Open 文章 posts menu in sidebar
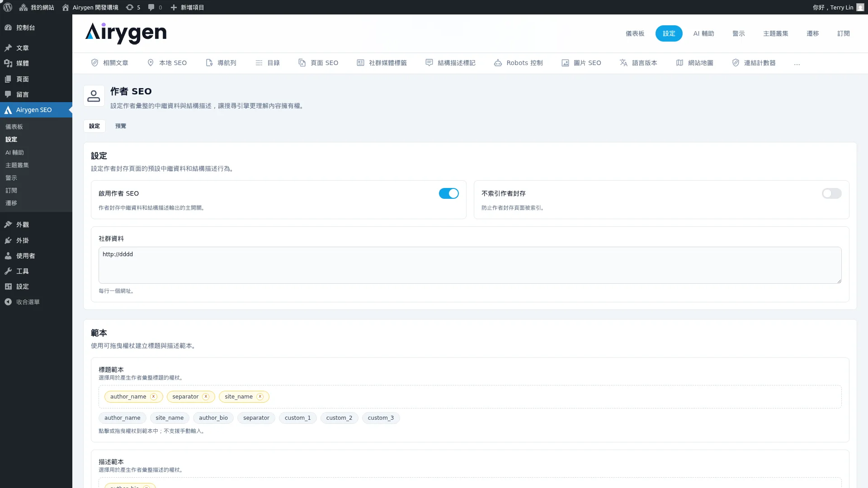The image size is (868, 488). [x=36, y=48]
